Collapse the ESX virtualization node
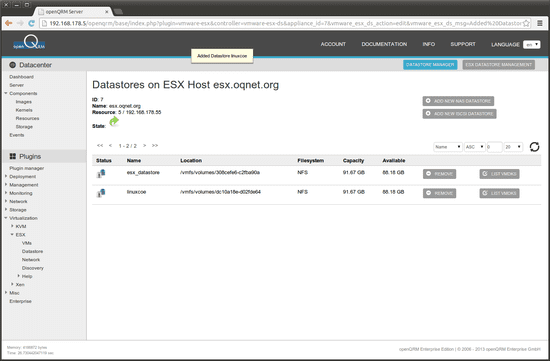This screenshot has width=550, height=361. (12, 235)
